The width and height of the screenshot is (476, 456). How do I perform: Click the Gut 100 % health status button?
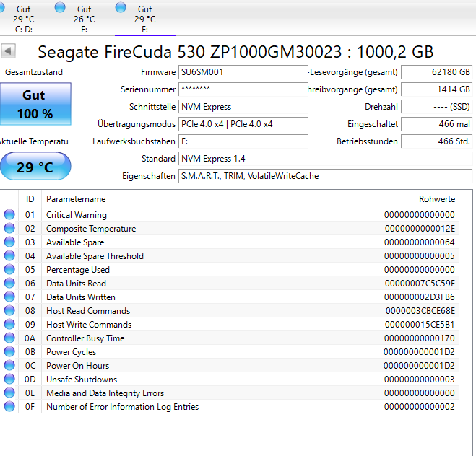click(x=35, y=105)
